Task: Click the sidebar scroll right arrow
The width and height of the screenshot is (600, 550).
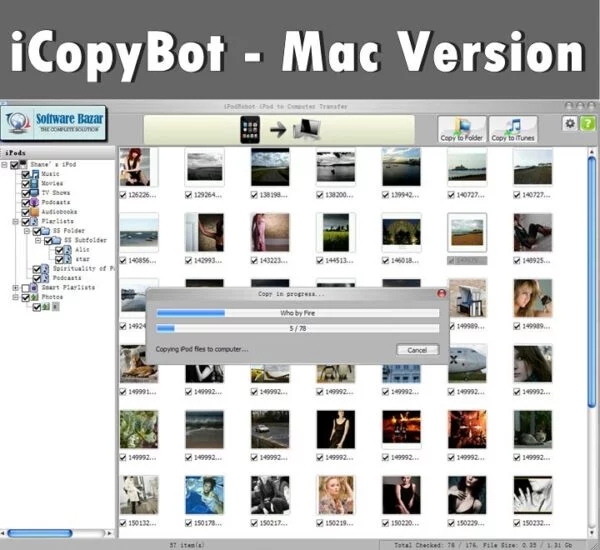Action: 110,533
